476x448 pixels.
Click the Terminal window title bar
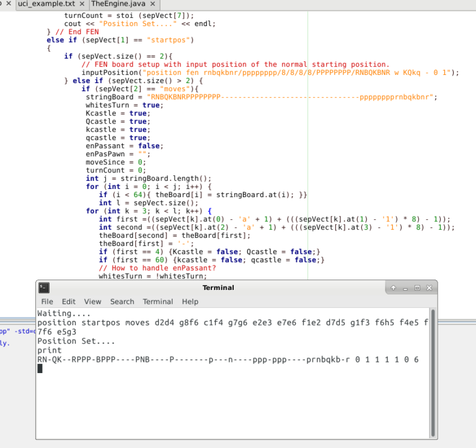pyautogui.click(x=218, y=288)
